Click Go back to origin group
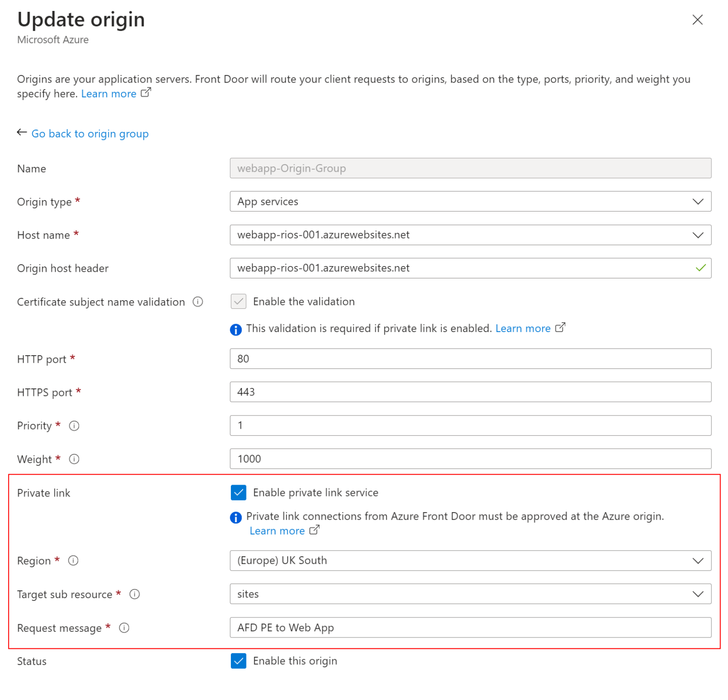The width and height of the screenshot is (728, 700). point(90,134)
